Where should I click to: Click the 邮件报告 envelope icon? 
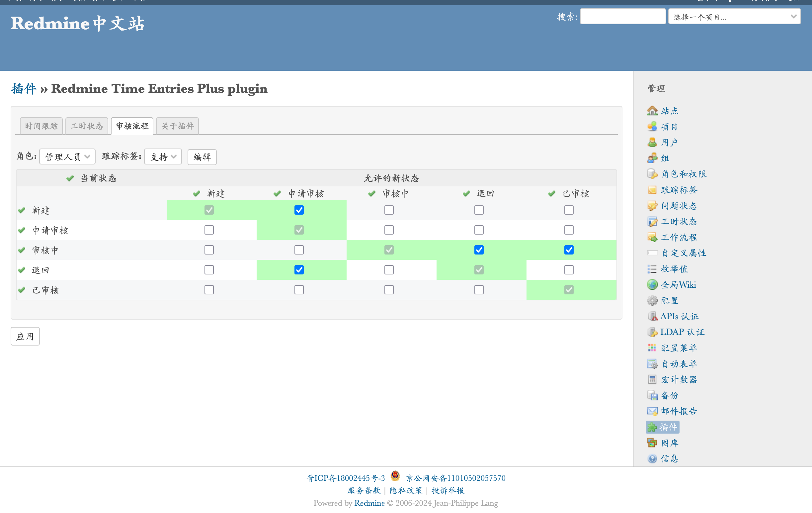[652, 411]
